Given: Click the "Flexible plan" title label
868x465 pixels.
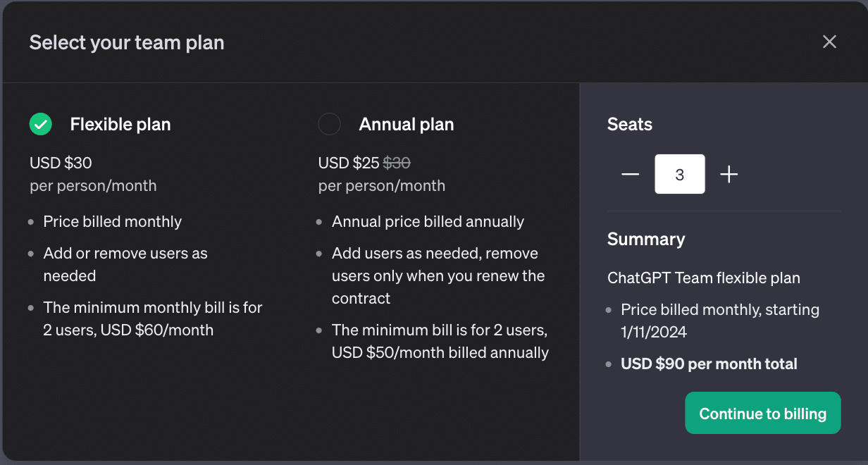Looking at the screenshot, I should tap(120, 125).
